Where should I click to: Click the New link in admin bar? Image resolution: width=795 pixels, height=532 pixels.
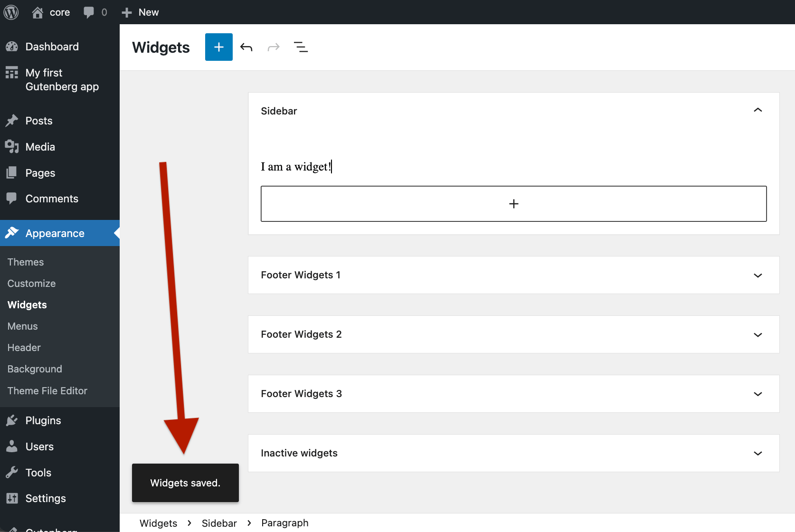(140, 12)
